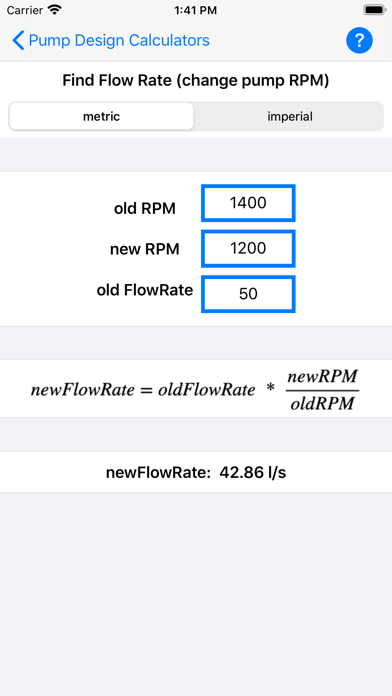Image resolution: width=392 pixels, height=696 pixels.
Task: Edit the old RPM field showing 1400
Action: (x=248, y=203)
